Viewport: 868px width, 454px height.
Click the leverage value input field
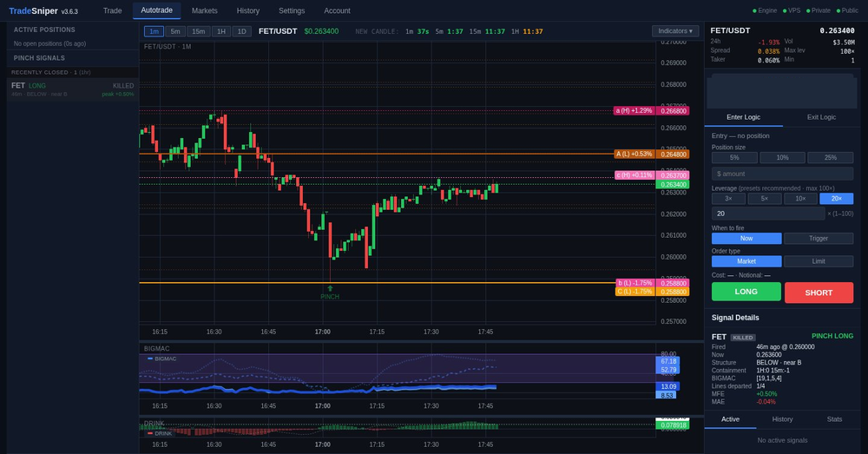coord(768,214)
